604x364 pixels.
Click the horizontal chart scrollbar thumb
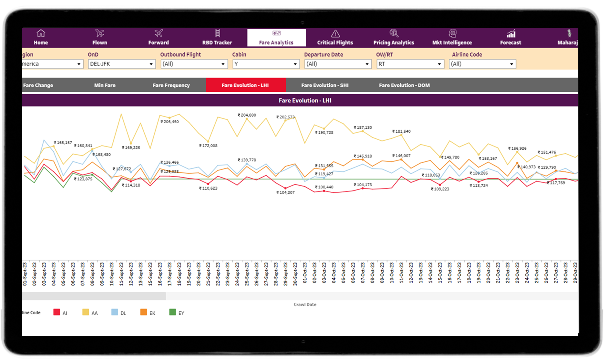coord(94,296)
